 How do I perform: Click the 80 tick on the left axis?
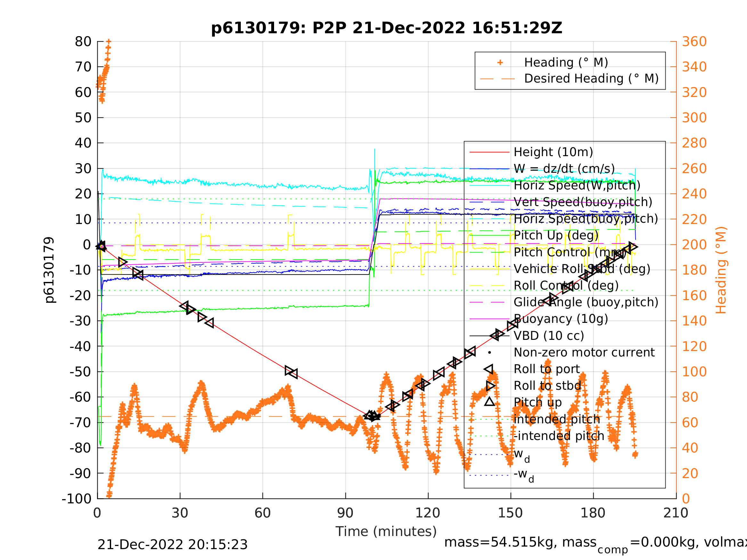(x=83, y=42)
